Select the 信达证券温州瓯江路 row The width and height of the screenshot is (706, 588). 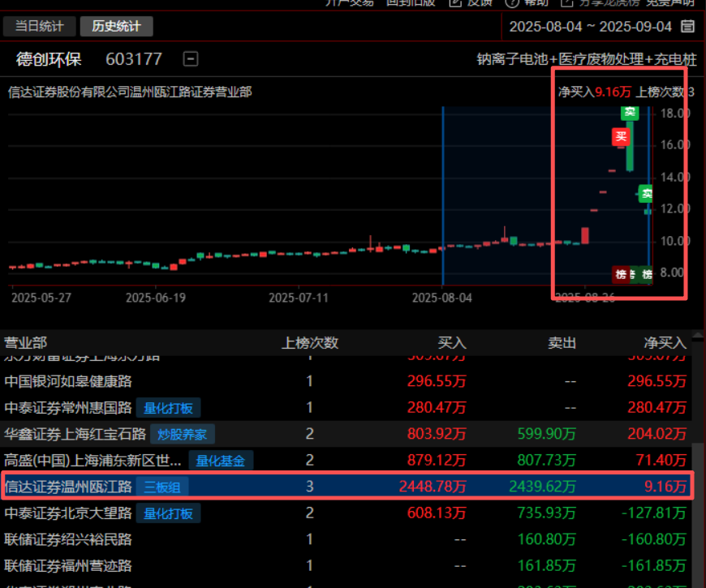point(346,487)
